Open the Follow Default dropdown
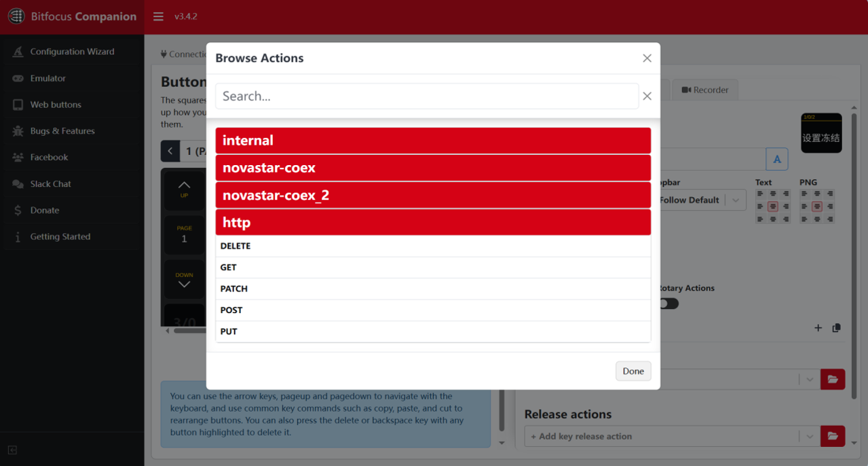 click(700, 200)
